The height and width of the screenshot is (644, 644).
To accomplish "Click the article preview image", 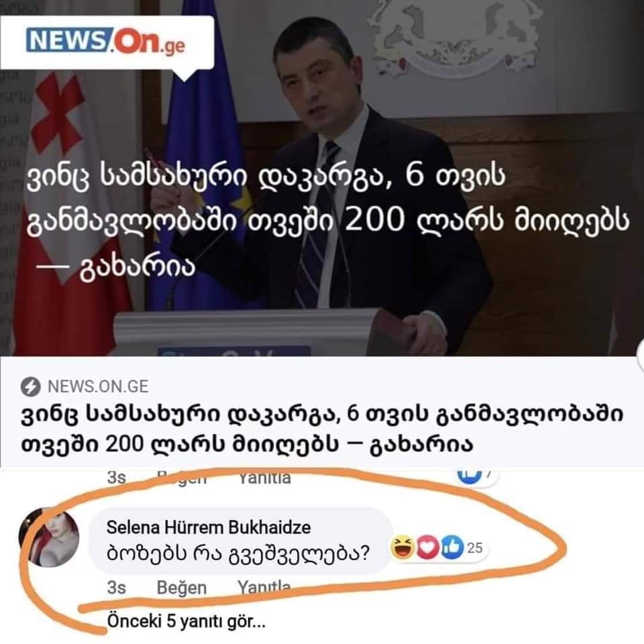I will (322, 178).
